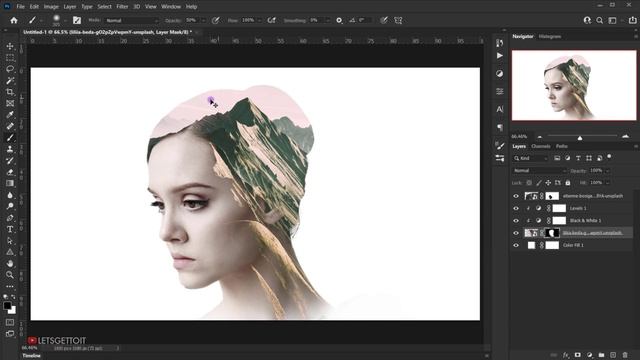Create new adjustment layer icon
Screen dimensions: 640x360
click(589, 355)
